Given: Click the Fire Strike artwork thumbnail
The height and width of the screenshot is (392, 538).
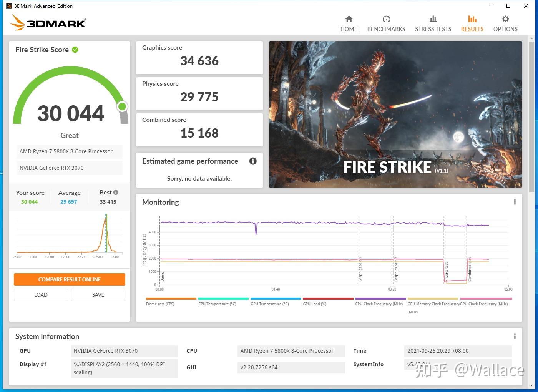Looking at the screenshot, I should [x=395, y=114].
